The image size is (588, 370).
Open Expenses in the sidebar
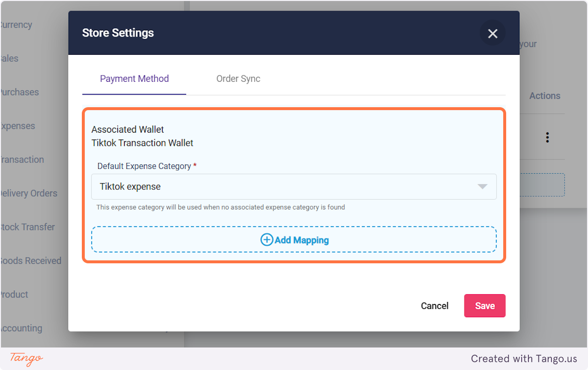tap(18, 126)
